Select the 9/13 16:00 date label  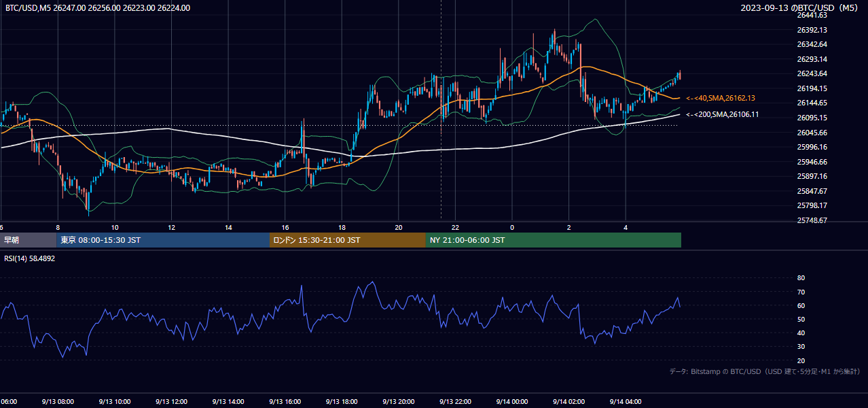point(285,402)
